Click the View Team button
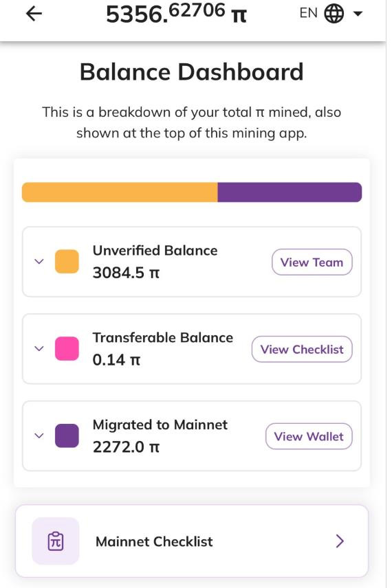Image resolution: width=392 pixels, height=588 pixels. (x=312, y=262)
